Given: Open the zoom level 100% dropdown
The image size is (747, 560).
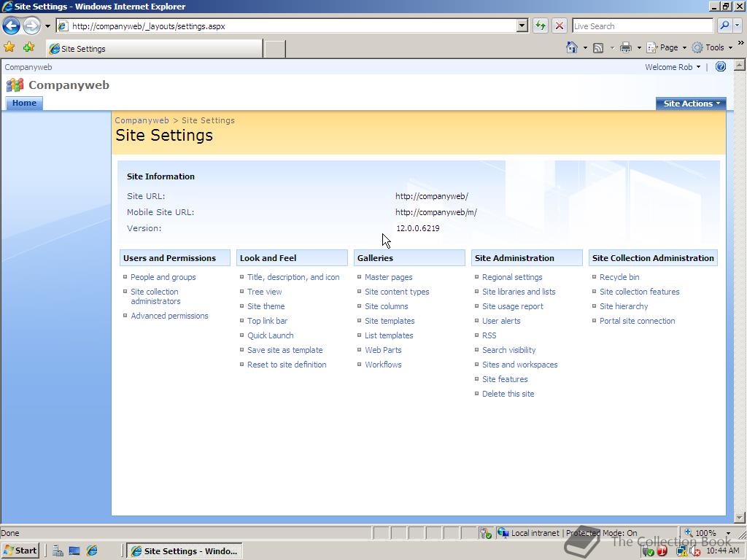Looking at the screenshot, I should tap(729, 533).
